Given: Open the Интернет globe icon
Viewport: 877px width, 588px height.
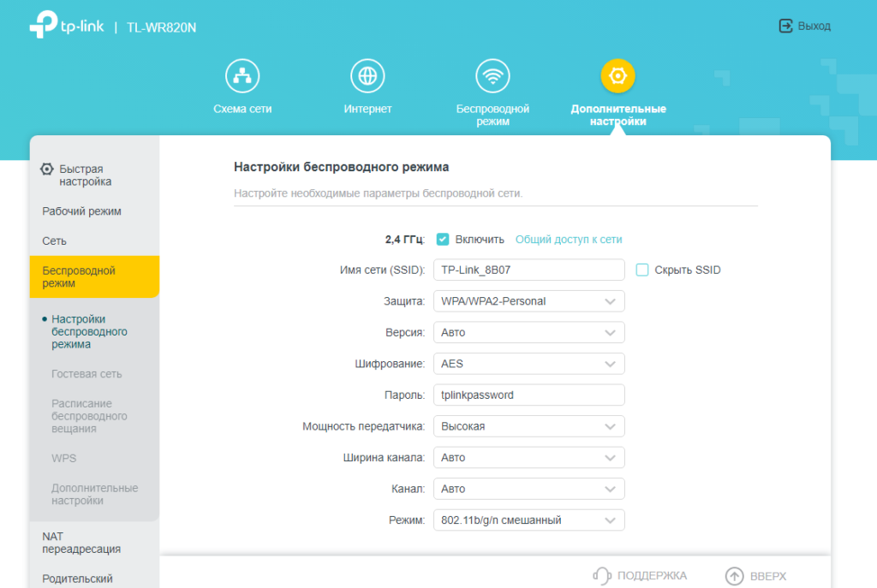Looking at the screenshot, I should click(x=367, y=76).
